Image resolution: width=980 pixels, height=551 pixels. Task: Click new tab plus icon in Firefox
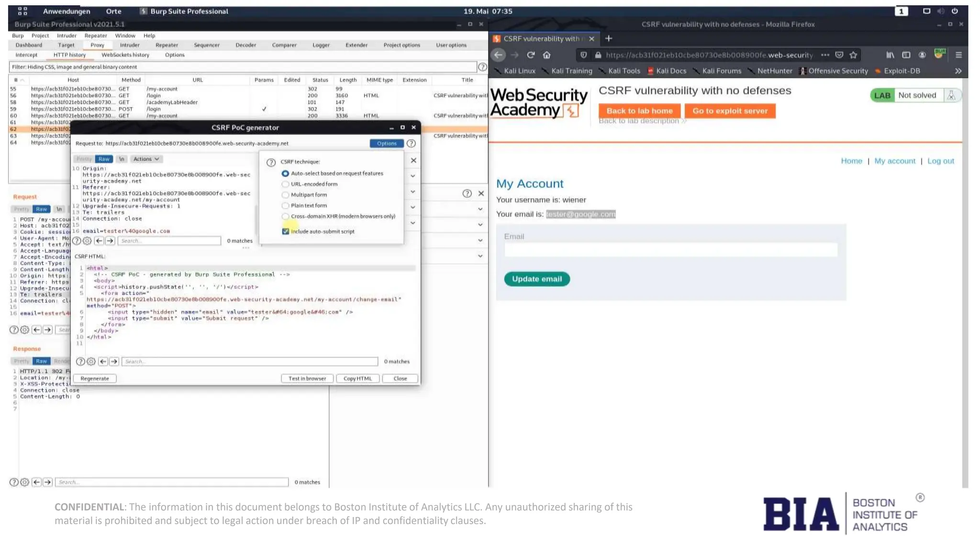coord(609,38)
